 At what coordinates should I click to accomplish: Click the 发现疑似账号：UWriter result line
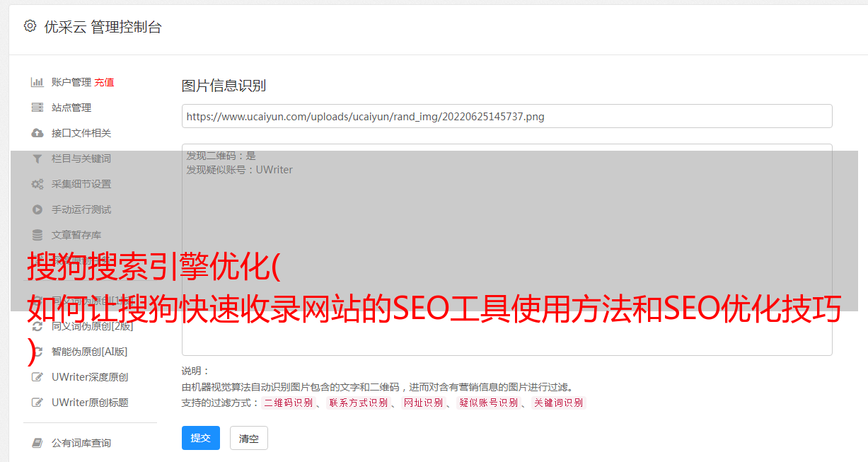click(240, 170)
